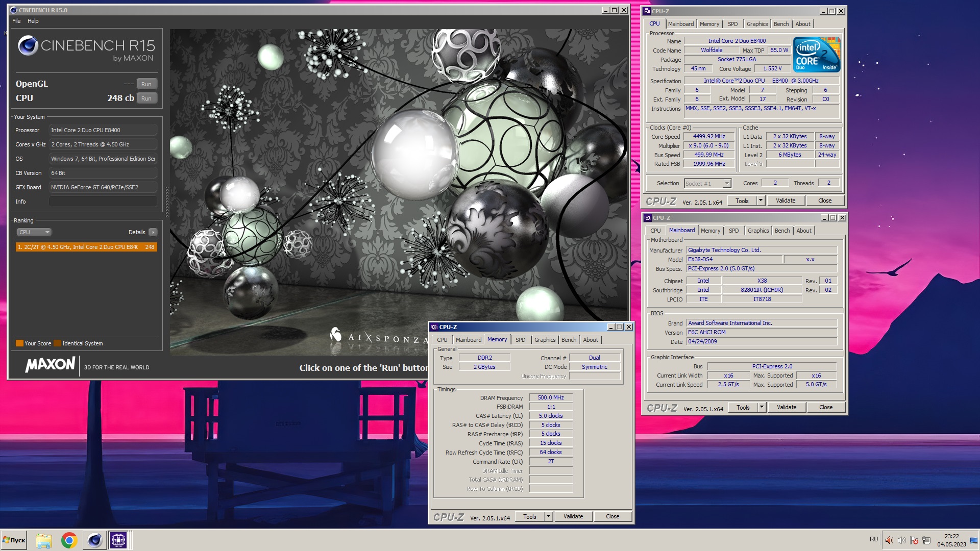Image resolution: width=980 pixels, height=551 pixels.
Task: Click the Intel Core 2 Duo logo
Action: pos(817,55)
